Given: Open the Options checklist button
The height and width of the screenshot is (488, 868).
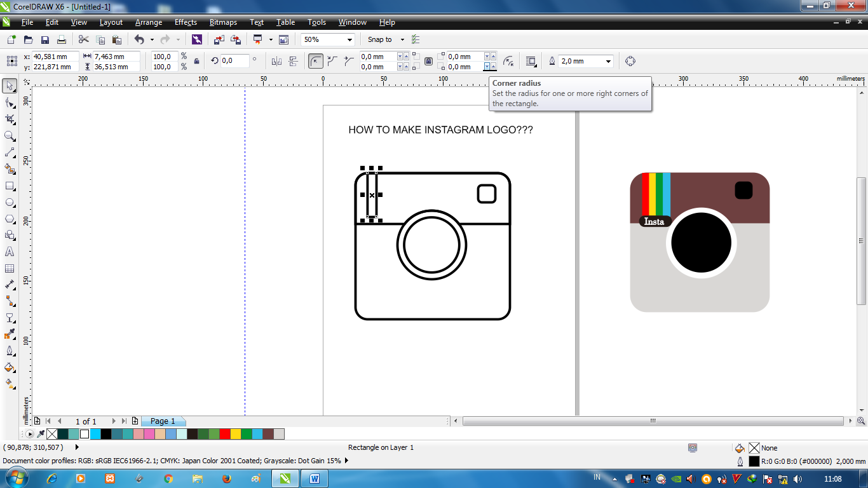Looking at the screenshot, I should click(416, 39).
